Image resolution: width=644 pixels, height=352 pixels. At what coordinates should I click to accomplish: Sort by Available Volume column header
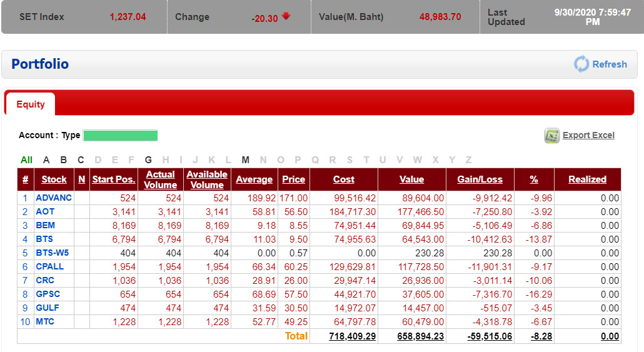(x=207, y=179)
